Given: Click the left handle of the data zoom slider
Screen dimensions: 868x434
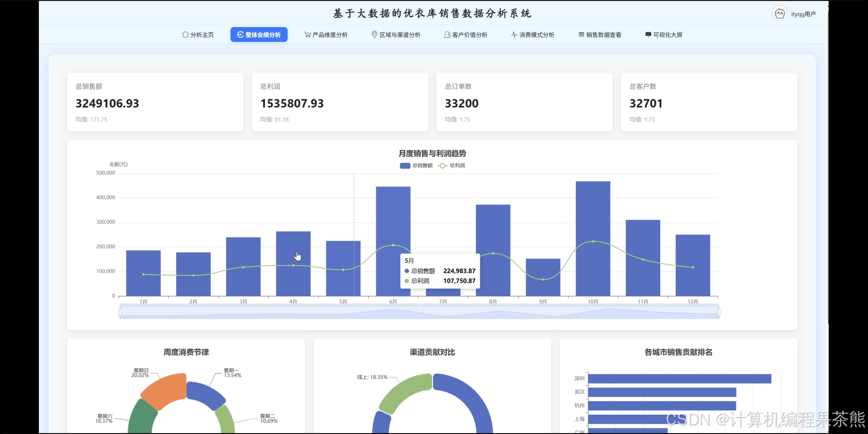Looking at the screenshot, I should click(x=120, y=312).
